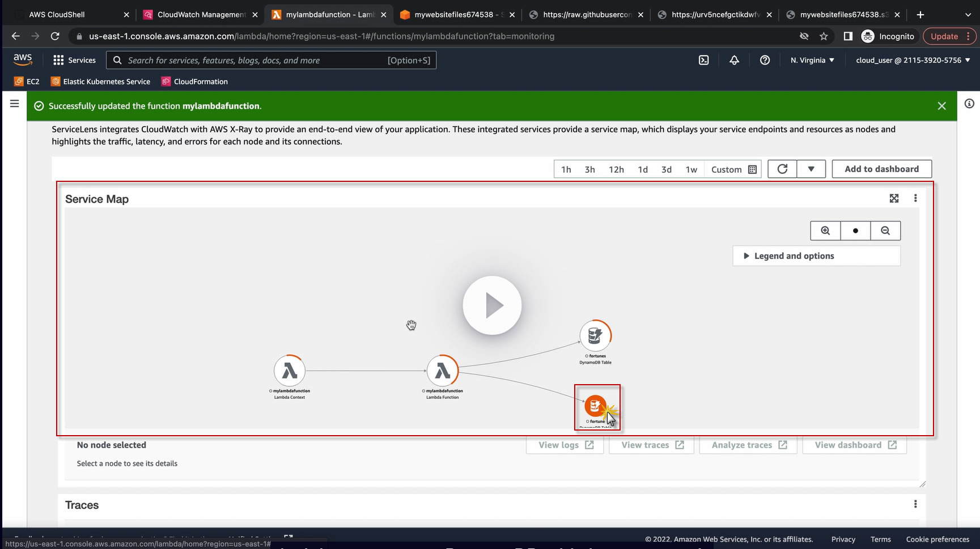
Task: Select the fortunes DynamoDB Table node at top
Action: coord(595,336)
